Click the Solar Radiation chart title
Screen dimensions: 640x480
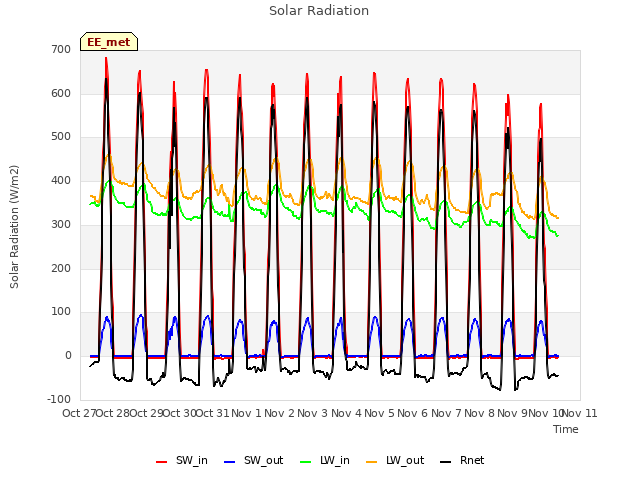(319, 11)
